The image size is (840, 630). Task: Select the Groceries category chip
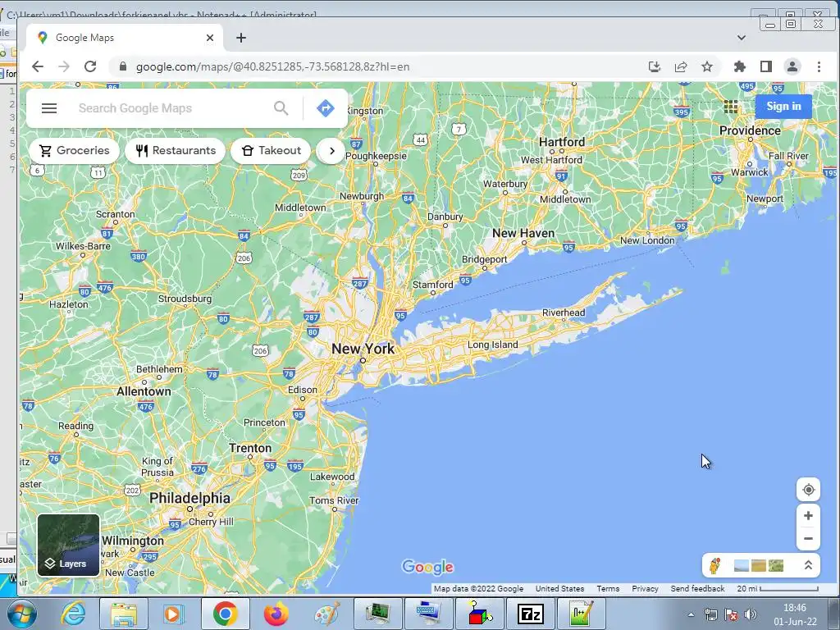(74, 151)
